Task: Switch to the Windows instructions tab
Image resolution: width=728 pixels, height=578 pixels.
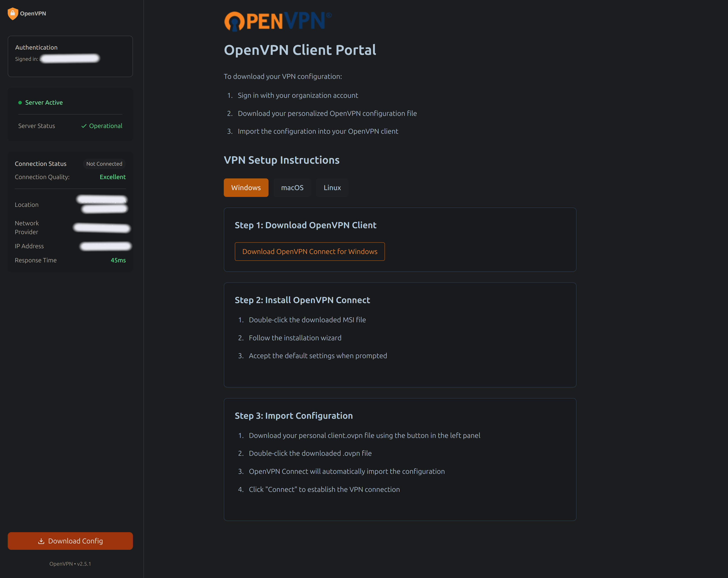Action: pyautogui.click(x=246, y=188)
